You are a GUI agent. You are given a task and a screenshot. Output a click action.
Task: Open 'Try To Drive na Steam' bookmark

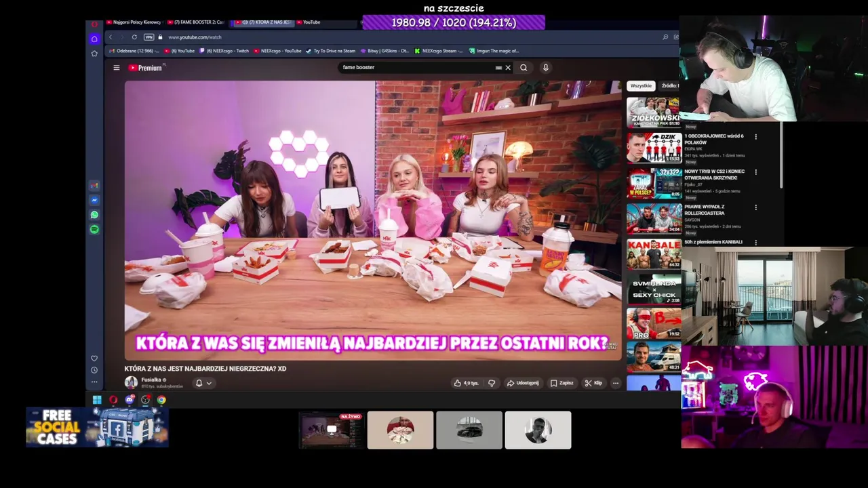330,51
